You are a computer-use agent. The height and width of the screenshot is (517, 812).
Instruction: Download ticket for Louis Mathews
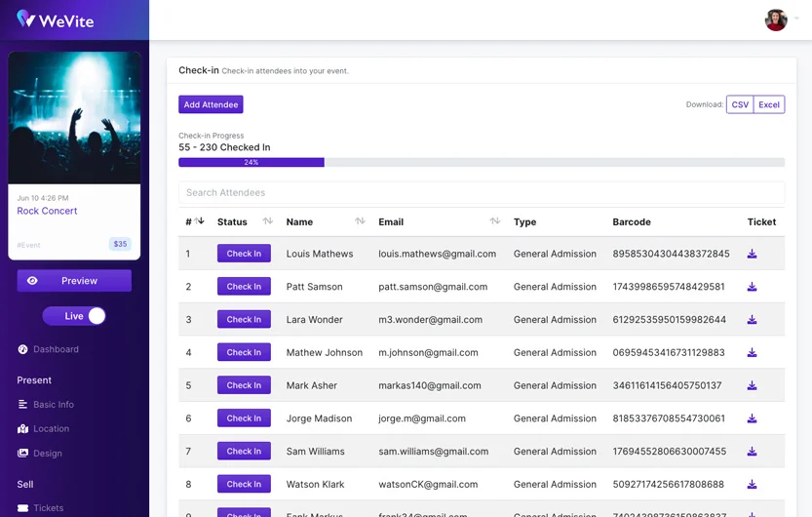pyautogui.click(x=752, y=254)
